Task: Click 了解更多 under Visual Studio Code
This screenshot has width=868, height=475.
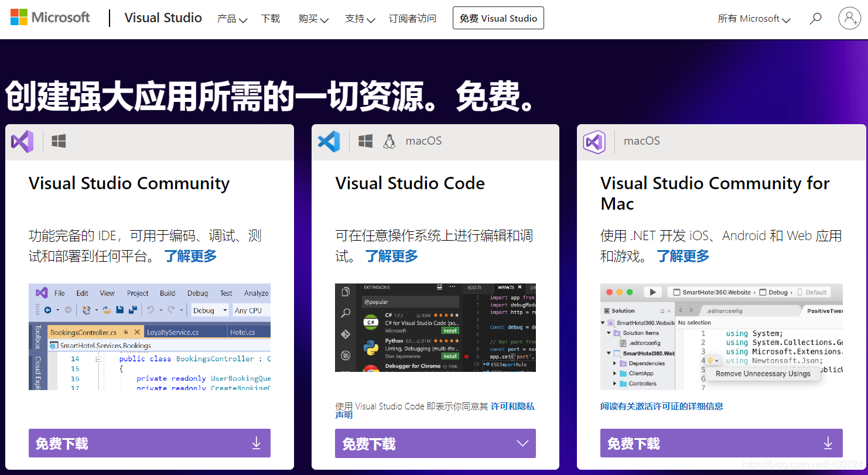Action: pos(392,256)
